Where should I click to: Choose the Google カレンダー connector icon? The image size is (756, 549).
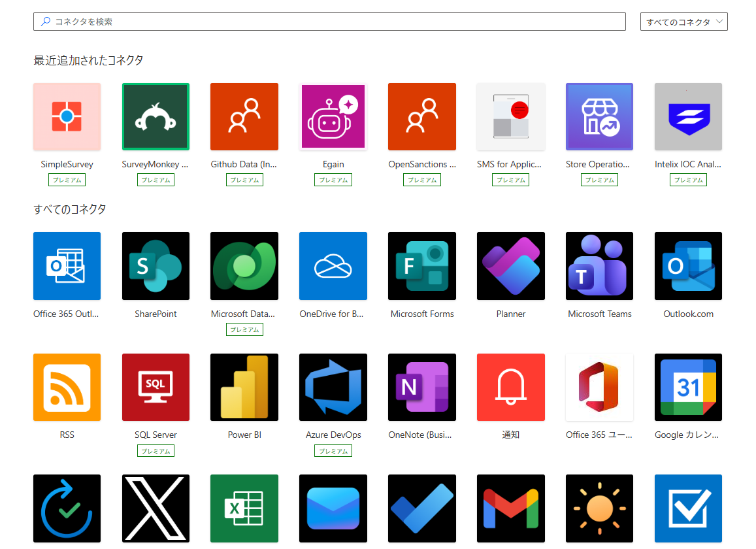pos(688,388)
